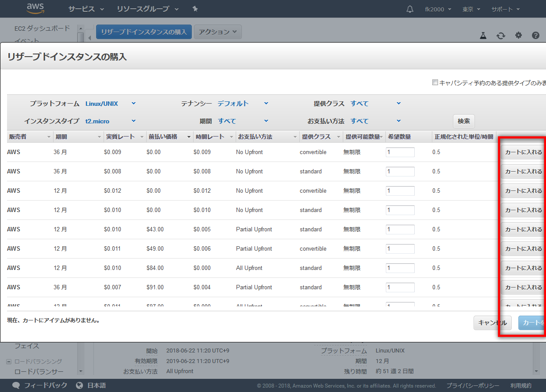The width and height of the screenshot is (546, 392).
Task: Open the help question mark icon
Action: pos(535,36)
